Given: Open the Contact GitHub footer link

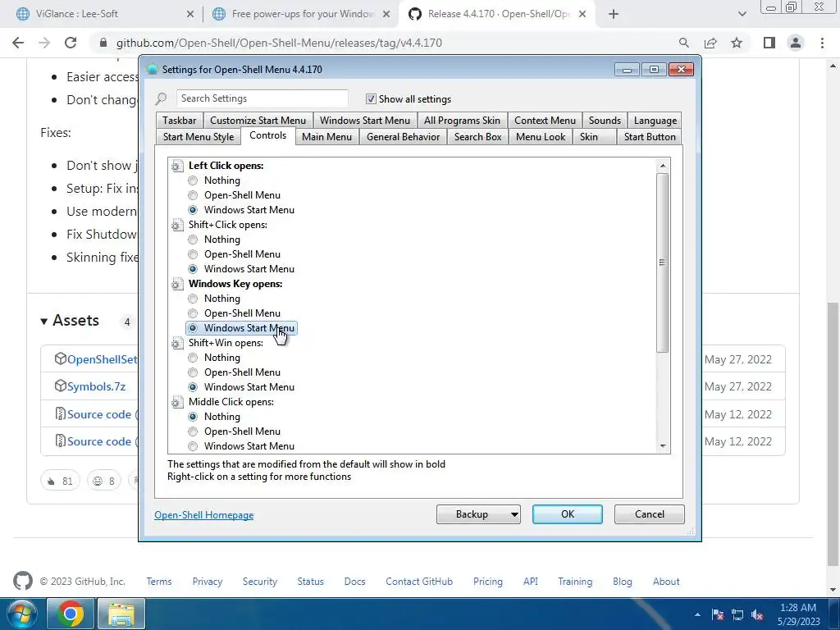Looking at the screenshot, I should [x=419, y=582].
